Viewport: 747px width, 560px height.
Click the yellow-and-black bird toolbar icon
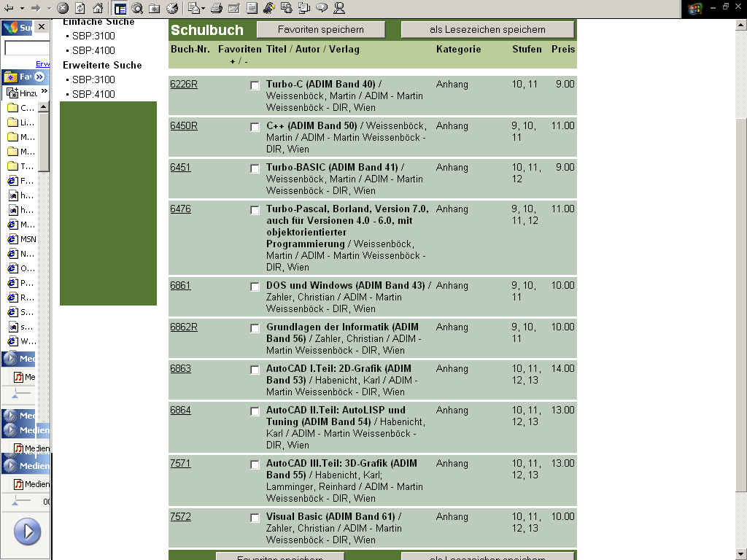pos(269,8)
